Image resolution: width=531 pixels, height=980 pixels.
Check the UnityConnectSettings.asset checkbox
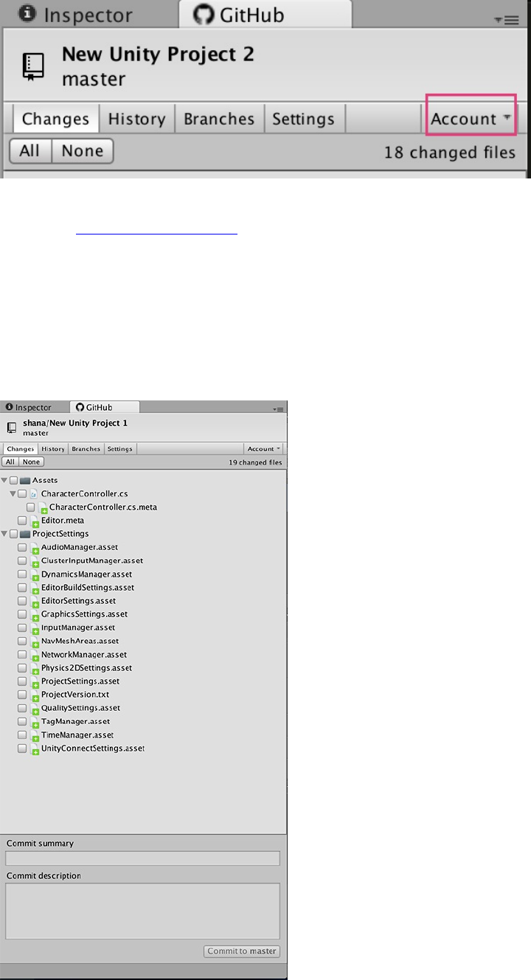[x=22, y=748]
